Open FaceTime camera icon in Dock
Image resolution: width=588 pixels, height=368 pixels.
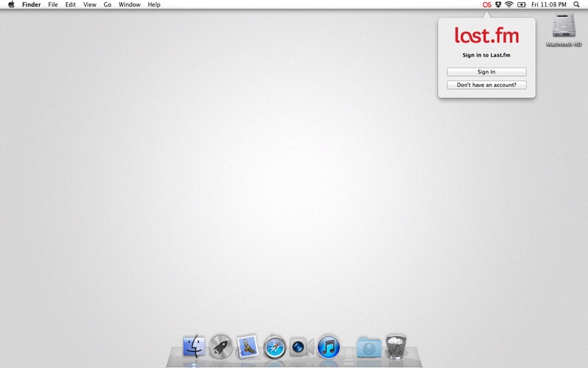point(301,347)
